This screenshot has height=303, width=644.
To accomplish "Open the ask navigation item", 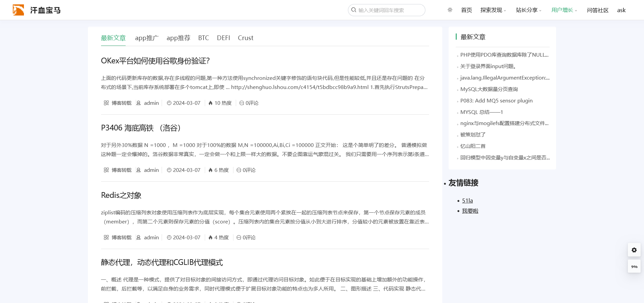I will (x=621, y=10).
